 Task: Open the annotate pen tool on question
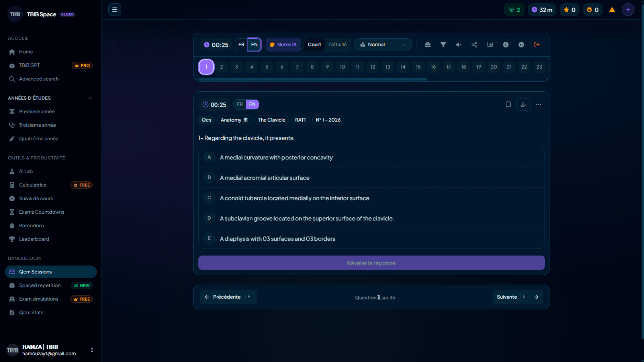[523, 104]
